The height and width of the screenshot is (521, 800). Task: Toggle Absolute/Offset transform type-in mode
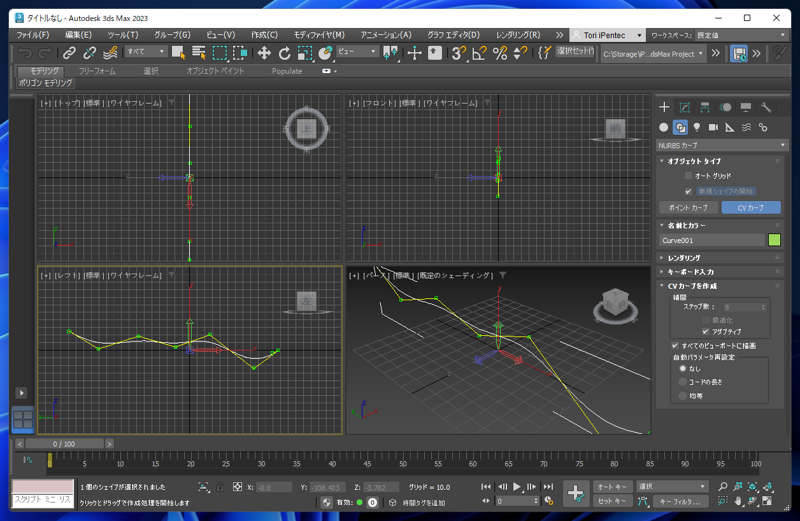click(237, 487)
